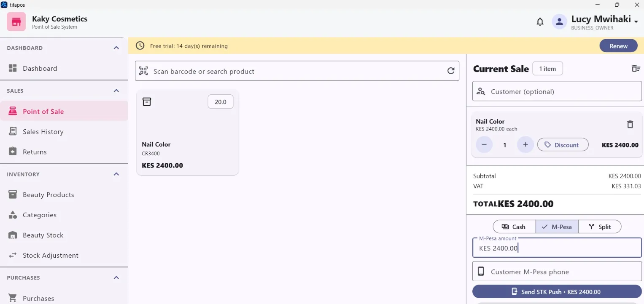The image size is (644, 304).
Task: Click the customer search icon
Action: [481, 91]
